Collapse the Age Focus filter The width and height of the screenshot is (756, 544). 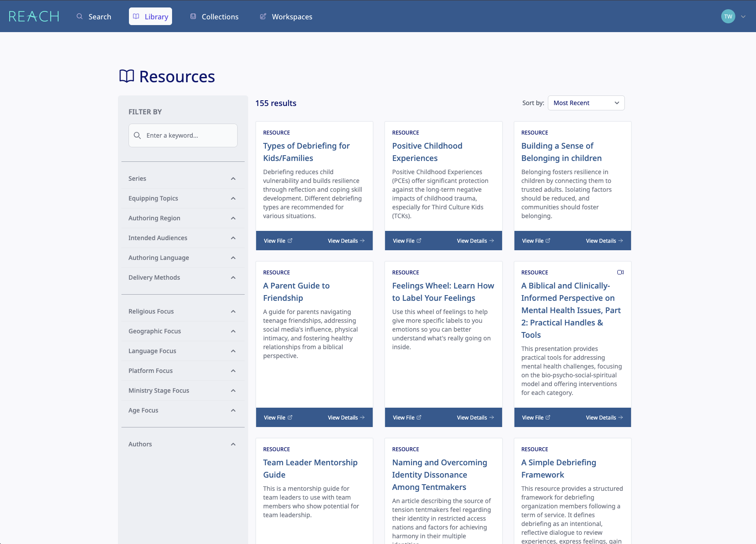(x=233, y=410)
